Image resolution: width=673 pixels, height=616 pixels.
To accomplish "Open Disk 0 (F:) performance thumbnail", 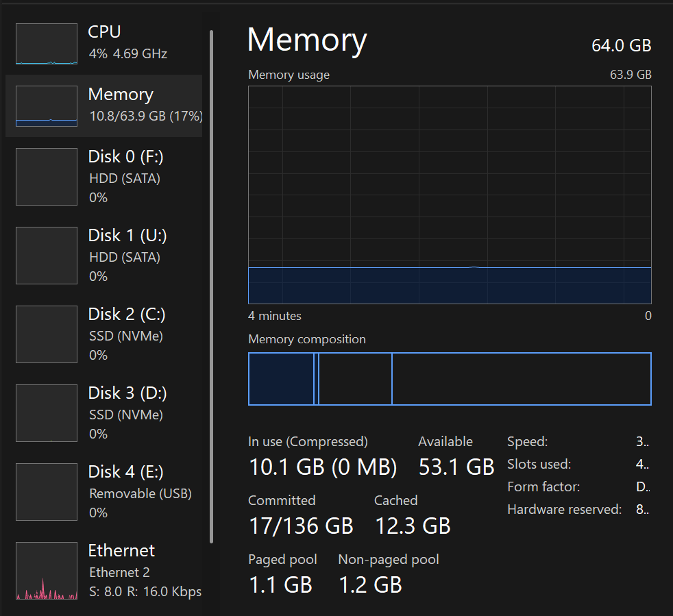I will pyautogui.click(x=46, y=177).
